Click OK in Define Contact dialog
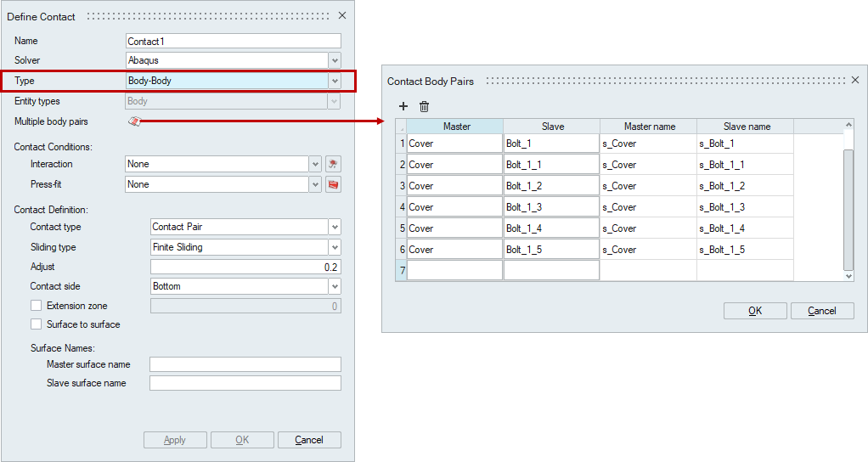This screenshot has width=868, height=462. 242,440
